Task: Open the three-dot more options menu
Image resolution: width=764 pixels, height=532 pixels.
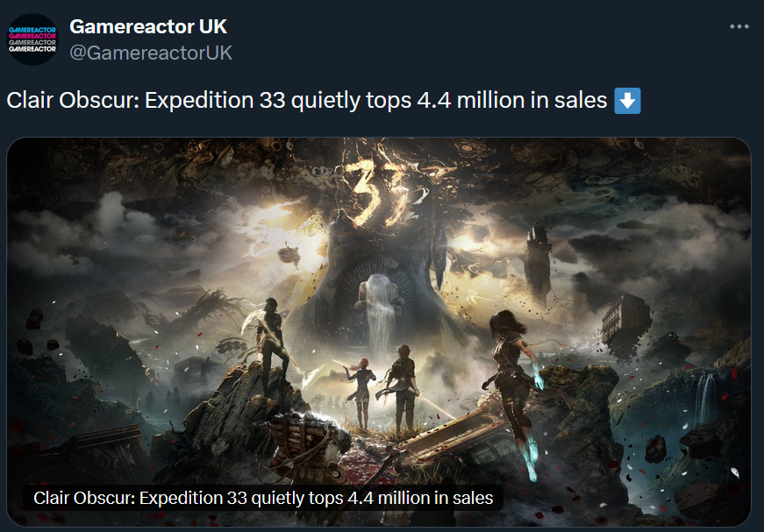Action: click(739, 27)
